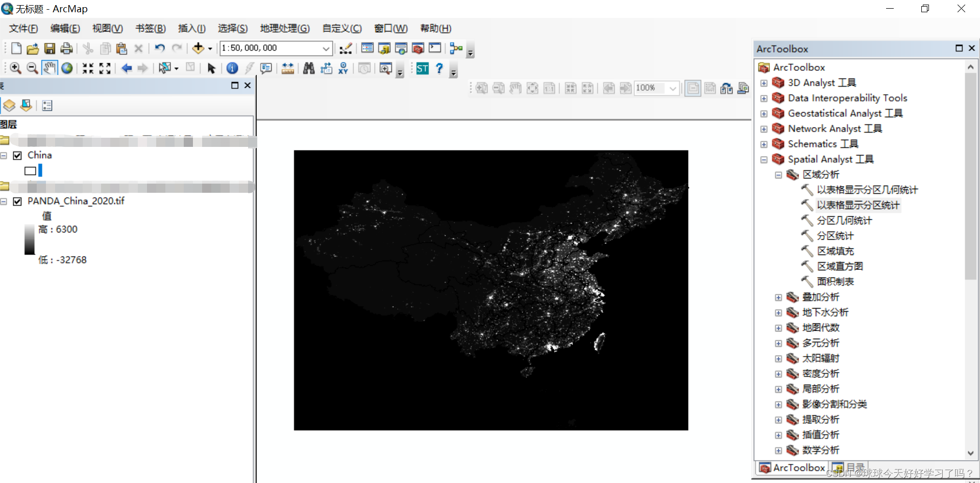Open the Find binoculars tool
The height and width of the screenshot is (483, 980).
click(x=309, y=68)
